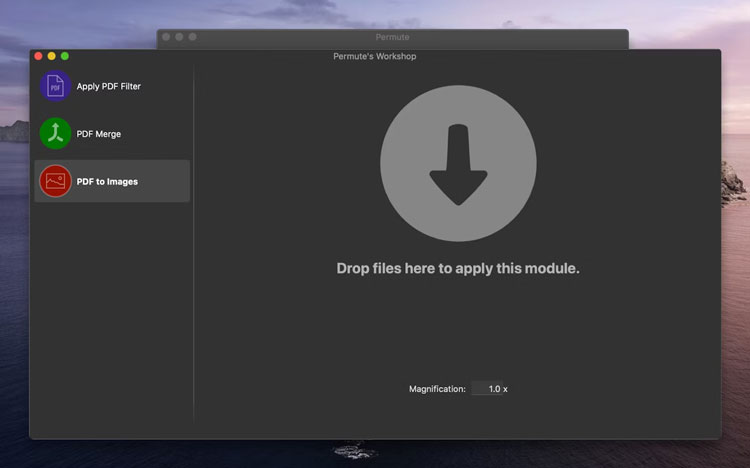Click the 'x' unit after magnification value
The width and height of the screenshot is (750, 468).
click(x=506, y=389)
